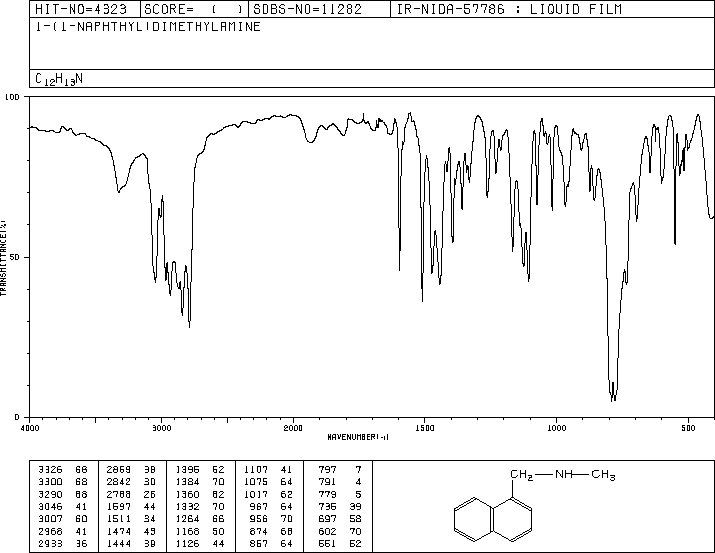Click the WAVENUMBER axis title
The height and width of the screenshot is (553, 715).
358,437
